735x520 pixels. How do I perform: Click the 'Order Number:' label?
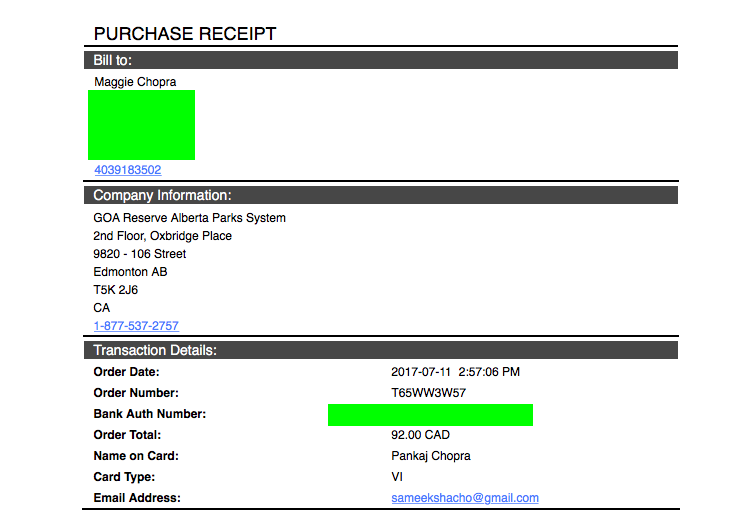coord(136,393)
